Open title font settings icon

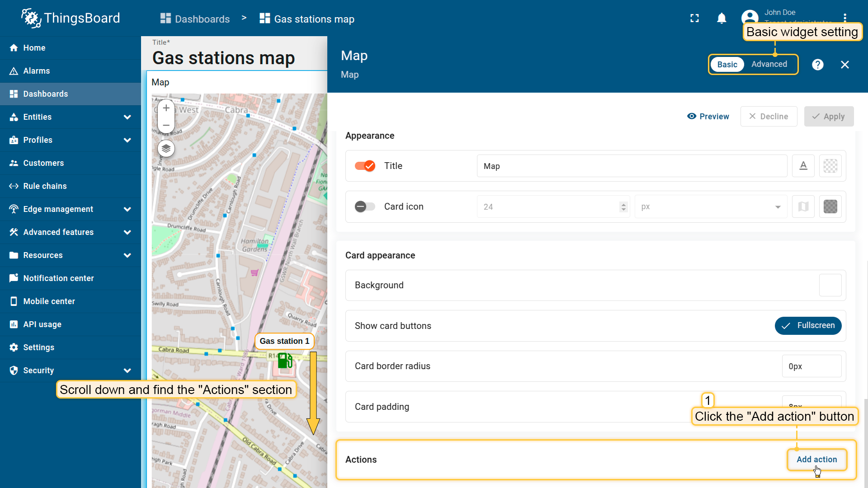803,166
